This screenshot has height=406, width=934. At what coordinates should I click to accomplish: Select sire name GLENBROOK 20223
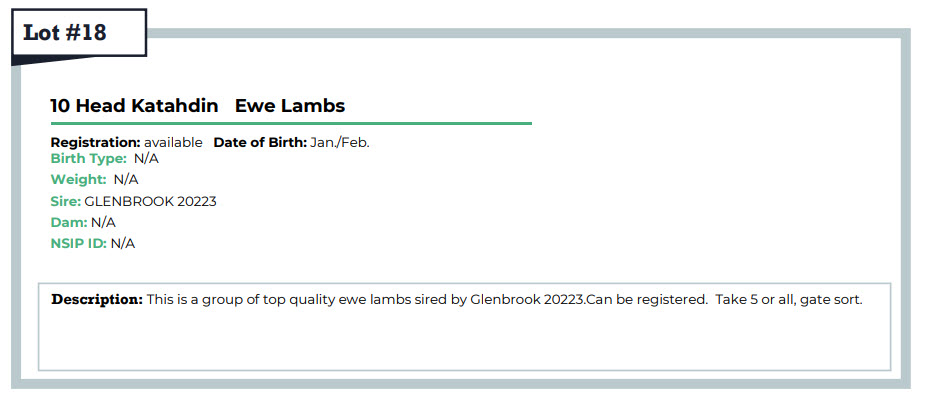[151, 201]
